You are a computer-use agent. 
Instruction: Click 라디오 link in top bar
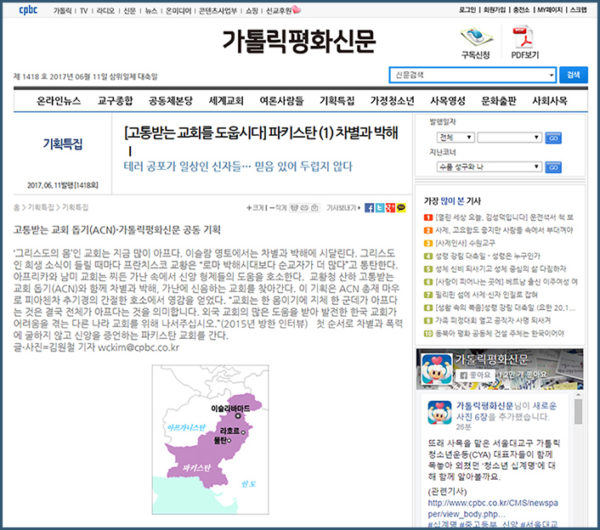pos(105,11)
